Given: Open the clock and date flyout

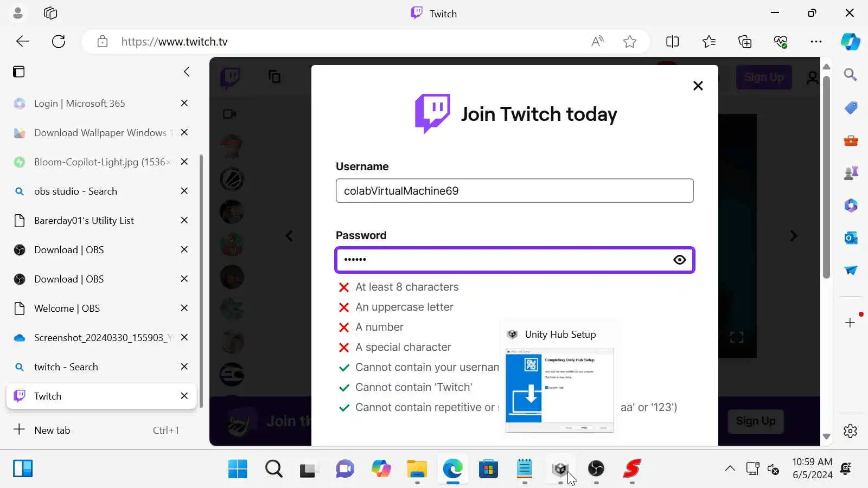Looking at the screenshot, I should point(812,468).
